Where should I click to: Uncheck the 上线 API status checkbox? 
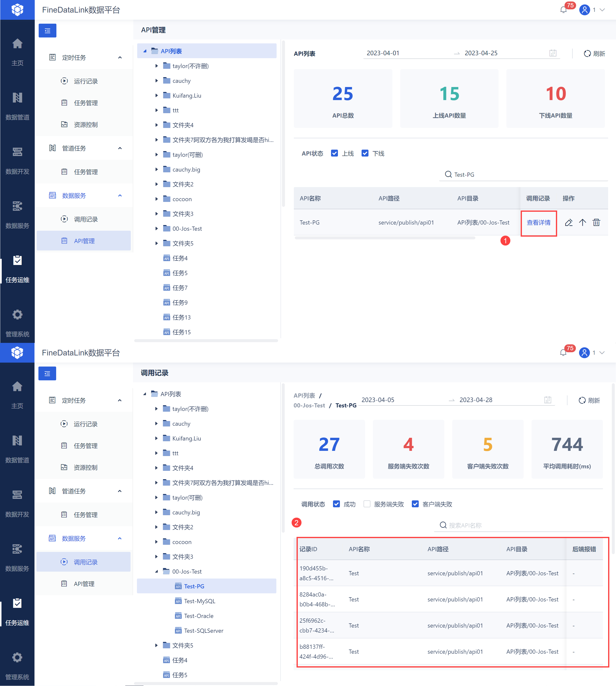[334, 154]
